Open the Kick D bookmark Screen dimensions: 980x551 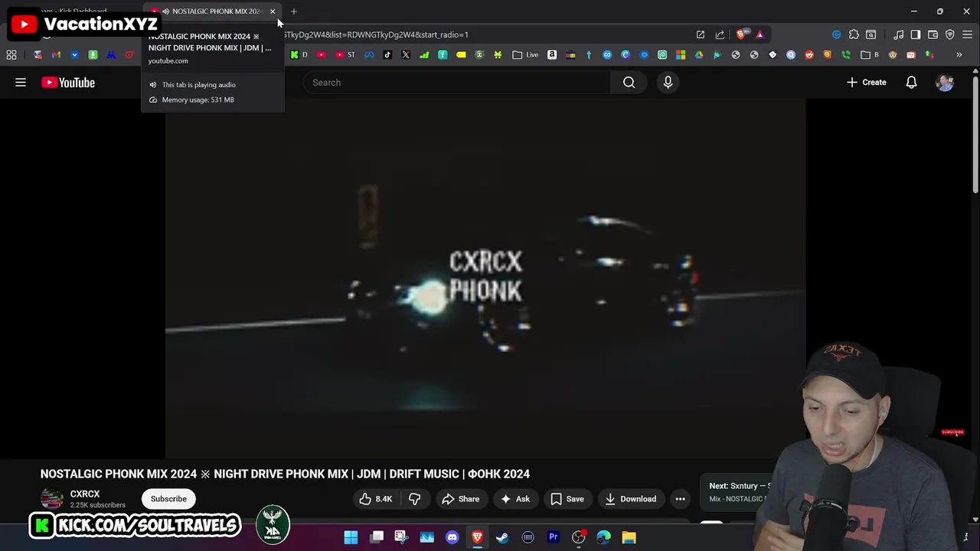click(x=299, y=54)
